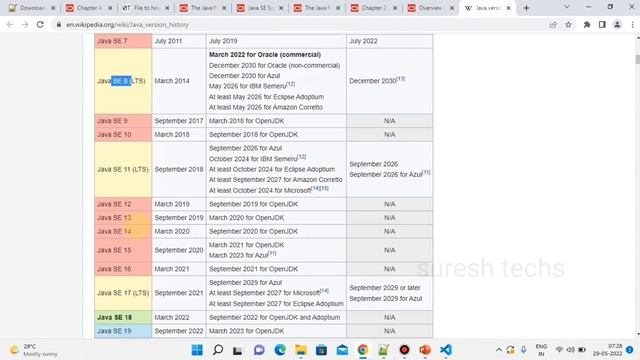Open the Wi-Fi and volume quick settings
This screenshot has width=640, height=360.
click(x=571, y=350)
